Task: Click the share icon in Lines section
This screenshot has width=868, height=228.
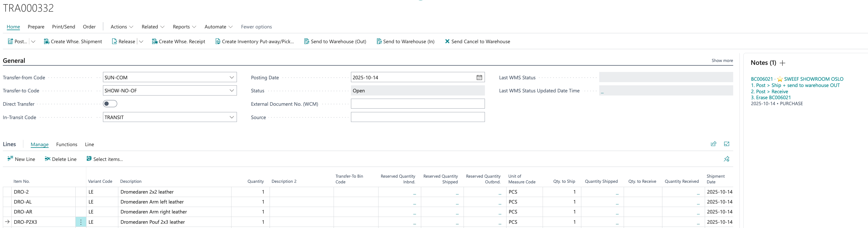Action: coord(713,144)
